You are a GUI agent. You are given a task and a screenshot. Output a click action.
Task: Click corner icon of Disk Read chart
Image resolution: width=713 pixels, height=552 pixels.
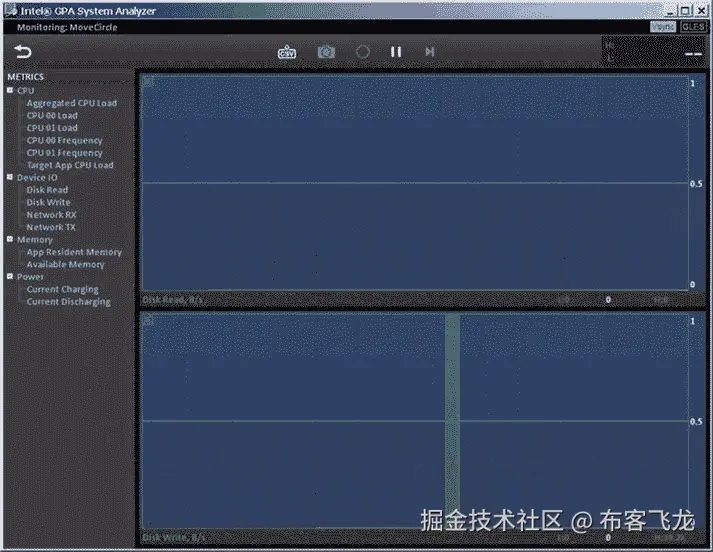(x=148, y=82)
